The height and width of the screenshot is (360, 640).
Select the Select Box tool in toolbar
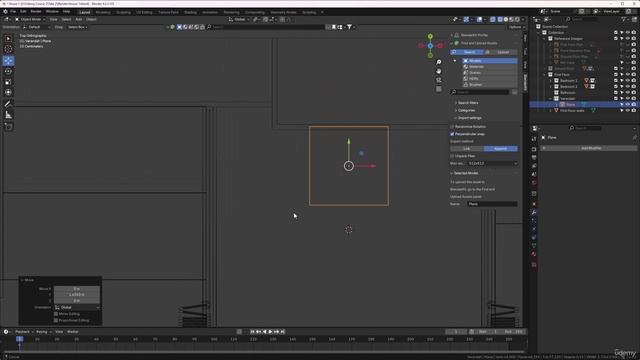8,38
